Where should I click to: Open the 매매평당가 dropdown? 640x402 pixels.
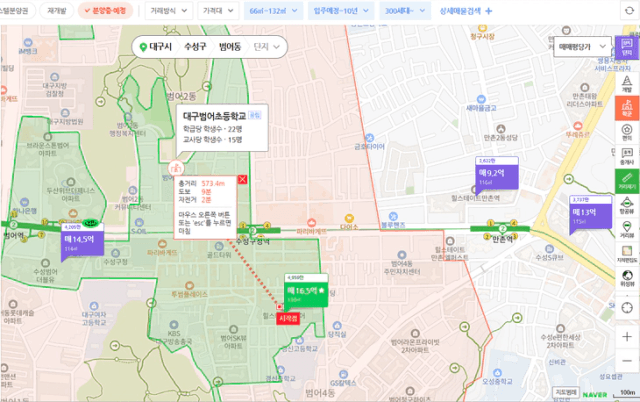tap(582, 47)
